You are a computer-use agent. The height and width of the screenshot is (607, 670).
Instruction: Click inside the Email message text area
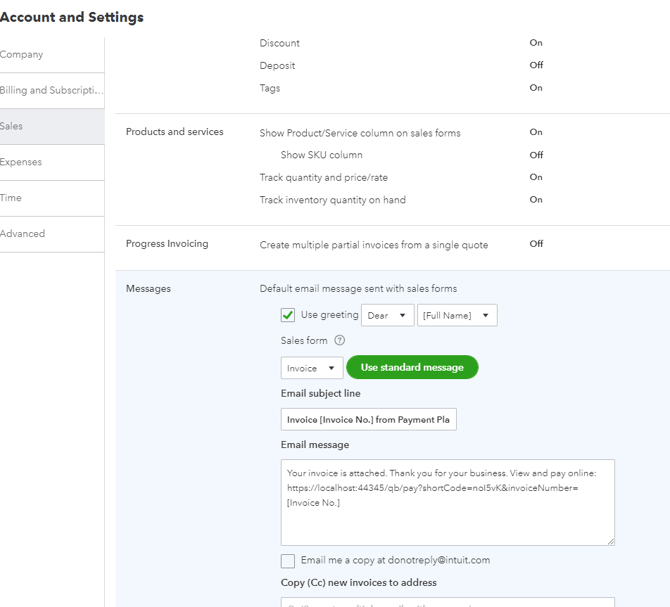tap(447, 502)
